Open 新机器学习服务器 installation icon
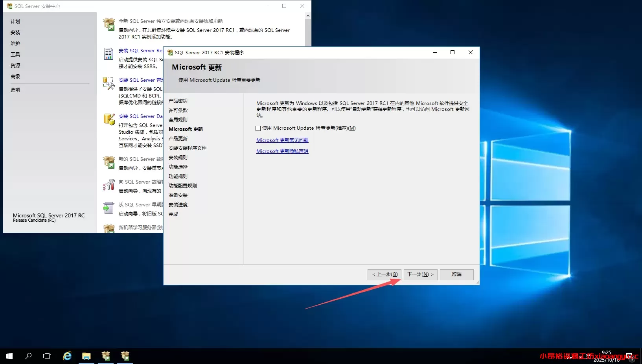This screenshot has width=642, height=364. 109,228
